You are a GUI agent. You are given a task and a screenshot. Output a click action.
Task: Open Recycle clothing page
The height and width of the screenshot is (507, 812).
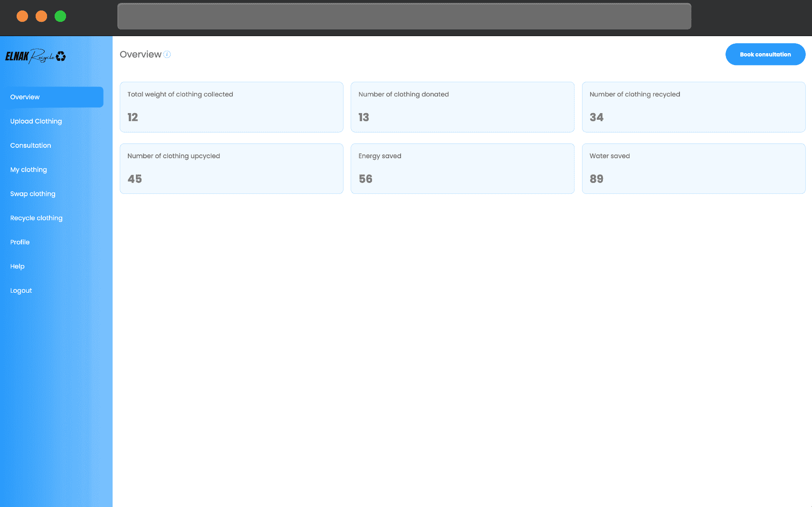click(37, 218)
